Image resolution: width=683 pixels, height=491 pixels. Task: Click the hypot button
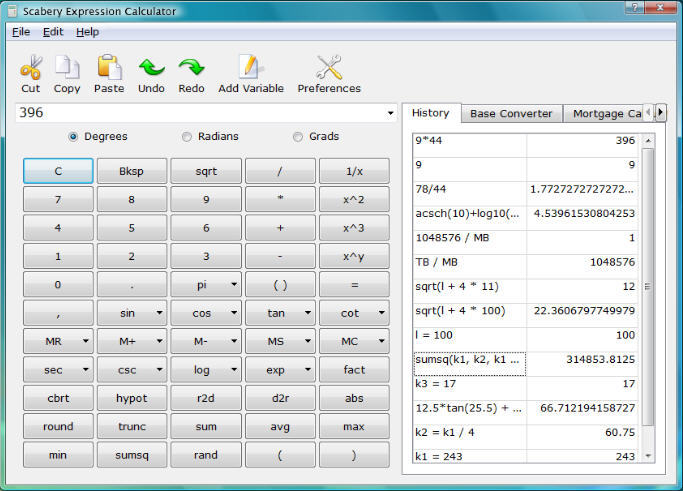pyautogui.click(x=132, y=398)
